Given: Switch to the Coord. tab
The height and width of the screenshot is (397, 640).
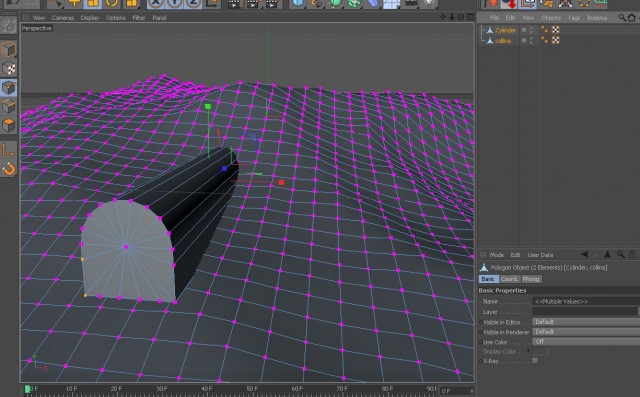Looking at the screenshot, I should pyautogui.click(x=509, y=279).
